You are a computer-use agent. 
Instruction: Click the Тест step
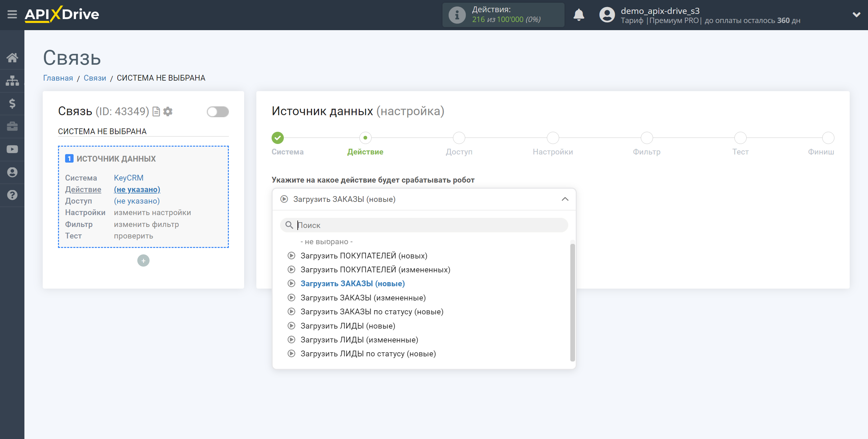741,138
